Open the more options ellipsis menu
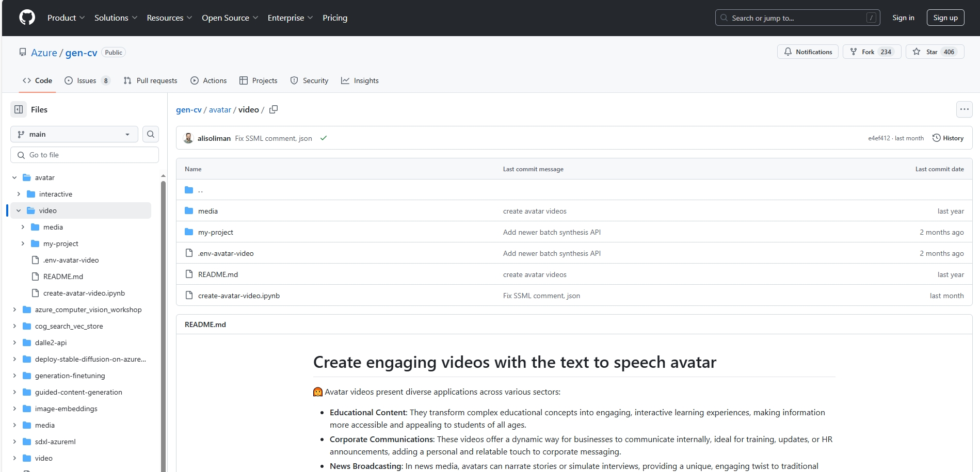The height and width of the screenshot is (472, 980). (x=964, y=109)
